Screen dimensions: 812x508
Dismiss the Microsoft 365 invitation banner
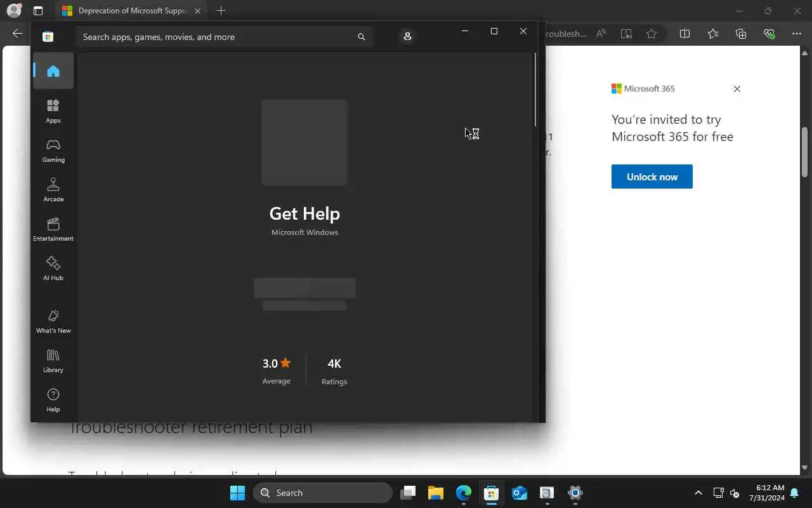[737, 89]
